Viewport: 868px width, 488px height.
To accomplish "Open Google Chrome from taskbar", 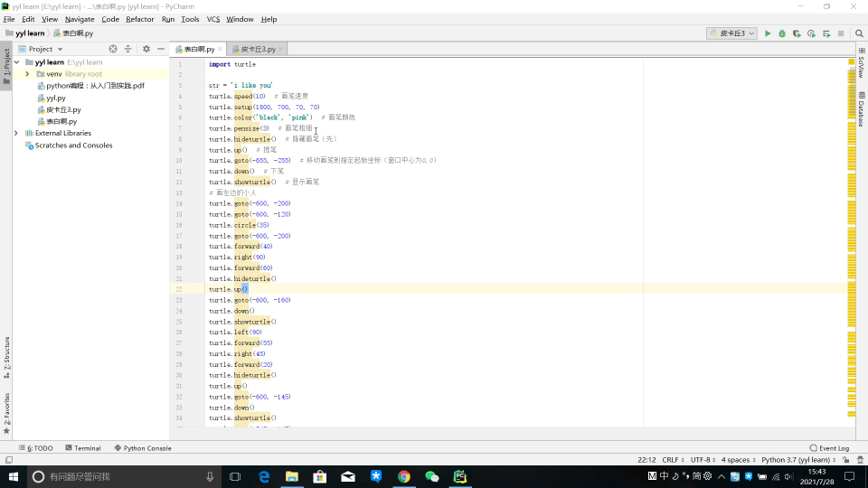I will (x=404, y=476).
